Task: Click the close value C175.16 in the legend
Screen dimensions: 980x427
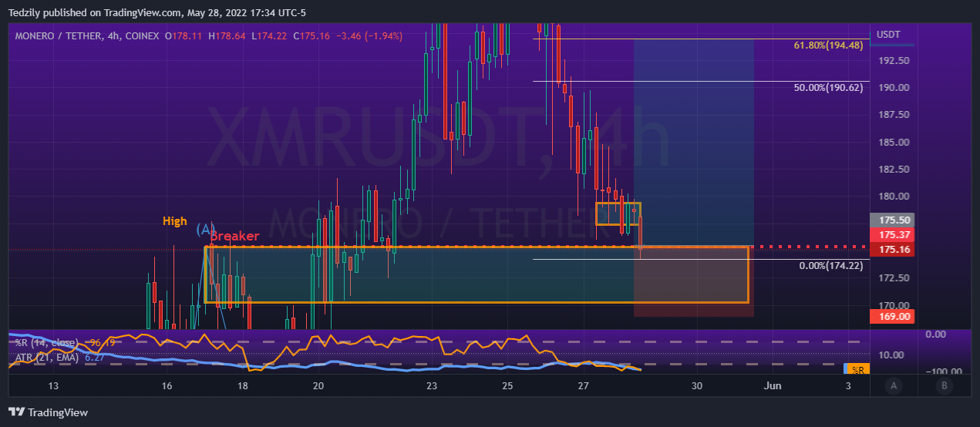Action: [312, 35]
